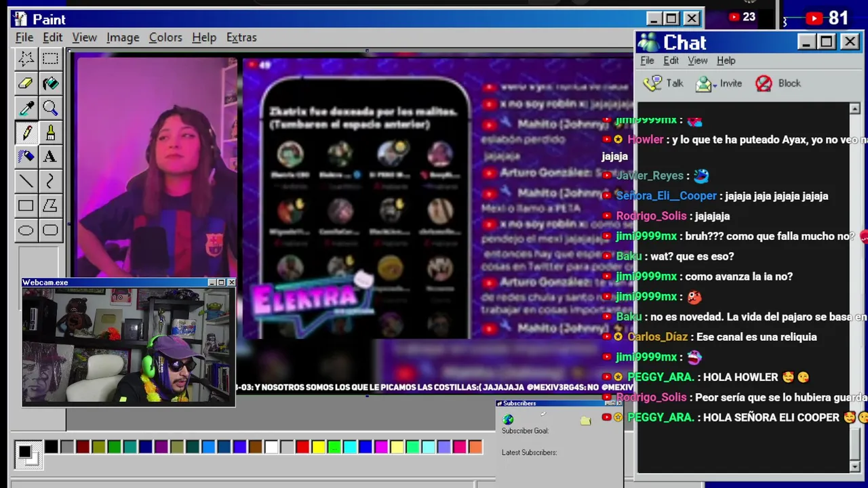Pick the purple color swatch
The image size is (868, 488).
(x=161, y=447)
